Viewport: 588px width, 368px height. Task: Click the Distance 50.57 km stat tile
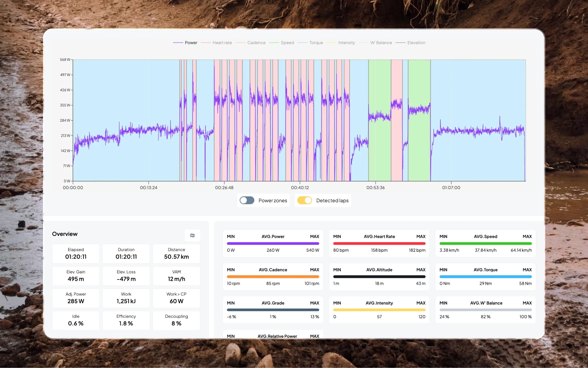point(176,253)
